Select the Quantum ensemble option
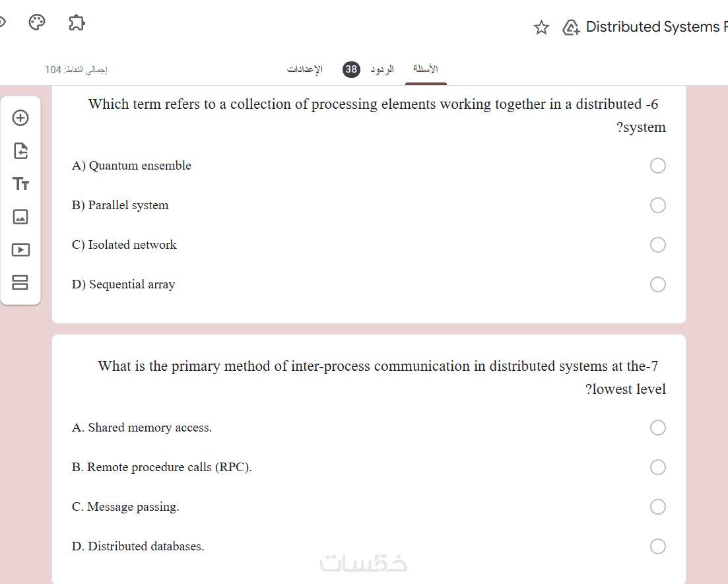 658,166
